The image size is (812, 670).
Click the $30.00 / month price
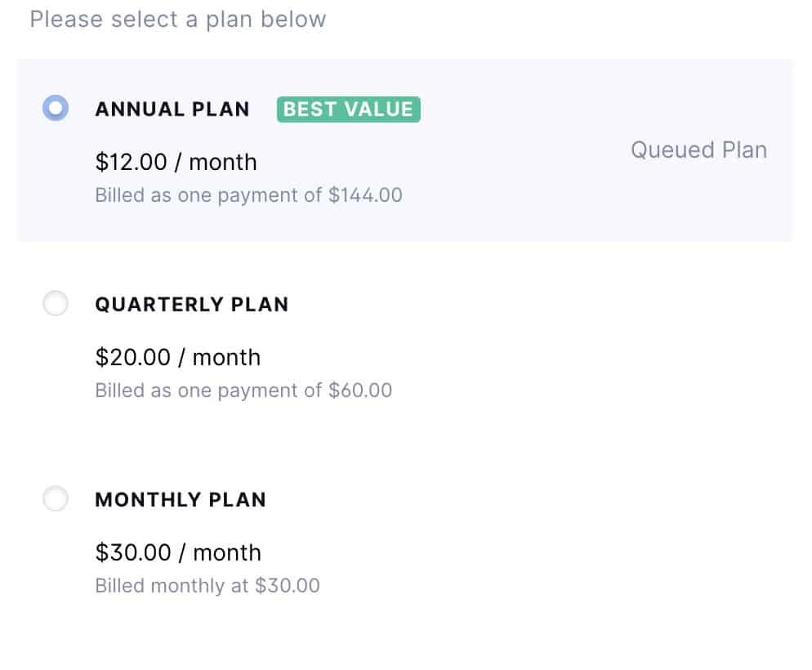click(x=177, y=552)
